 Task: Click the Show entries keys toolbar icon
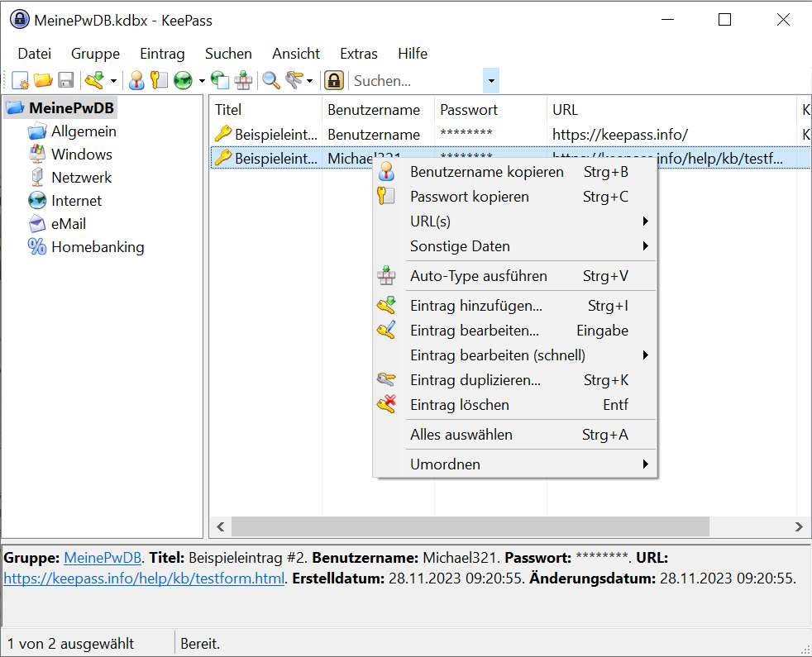[x=294, y=80]
